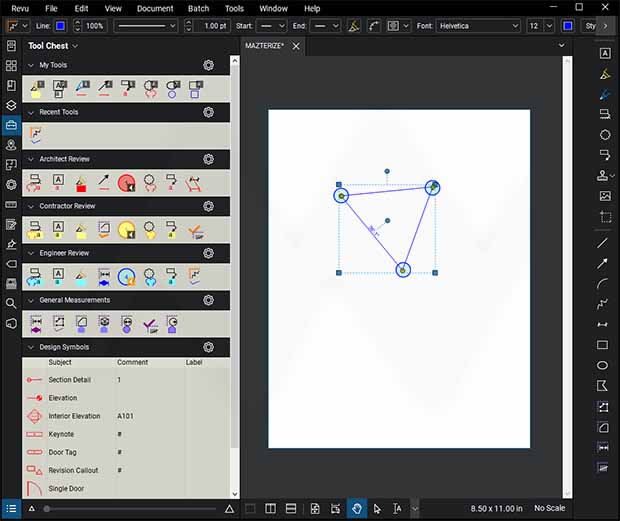Click the blue Line color swatch
The height and width of the screenshot is (521, 620).
click(59, 26)
